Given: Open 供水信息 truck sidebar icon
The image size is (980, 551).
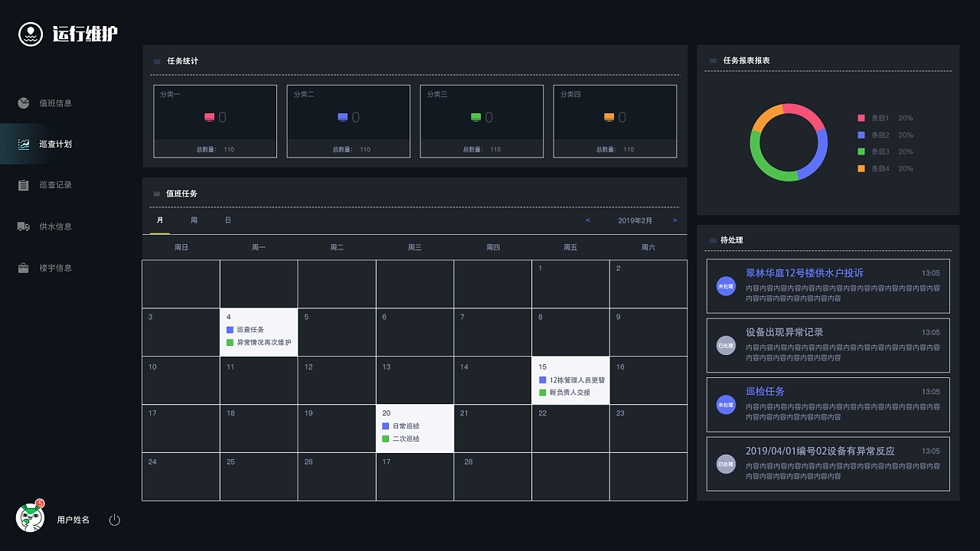Looking at the screenshot, I should [x=24, y=227].
